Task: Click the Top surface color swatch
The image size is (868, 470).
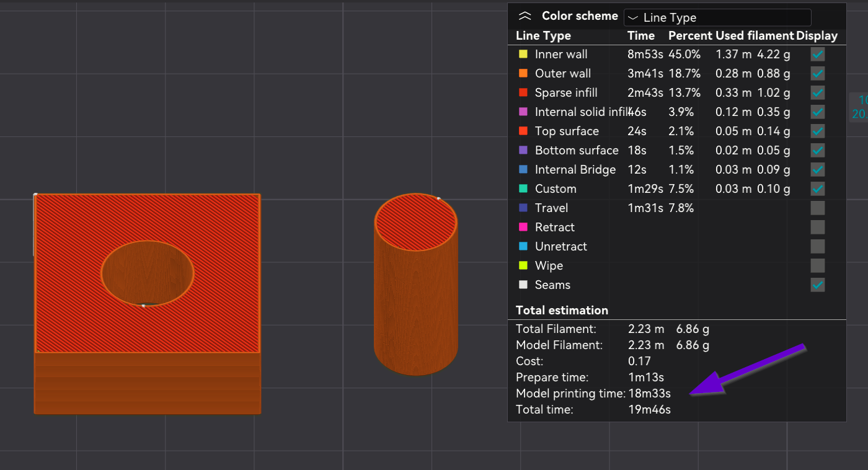Action: [523, 131]
